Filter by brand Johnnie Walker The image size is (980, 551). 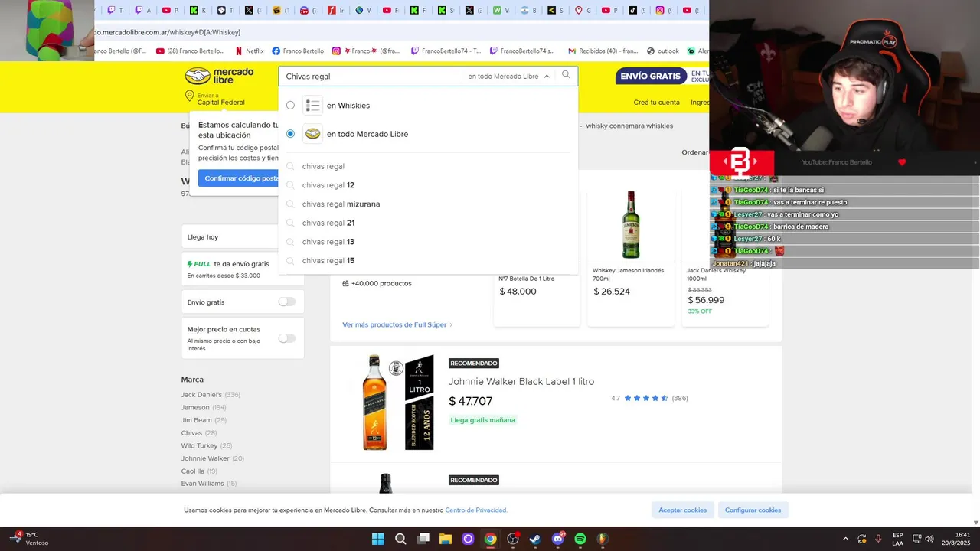[x=205, y=458]
